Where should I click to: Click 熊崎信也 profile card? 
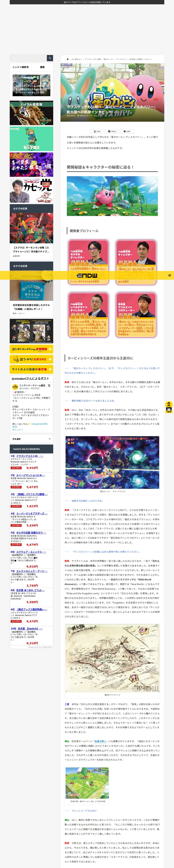point(88,262)
